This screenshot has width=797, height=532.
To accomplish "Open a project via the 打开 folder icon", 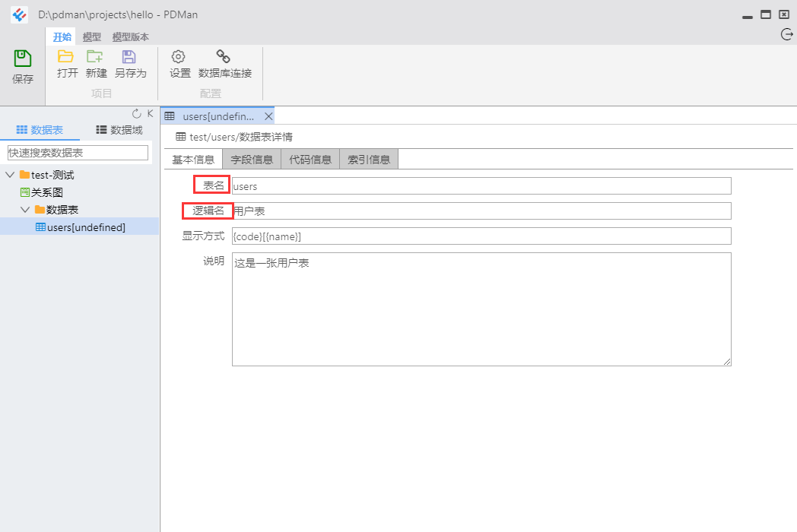I will [65, 57].
